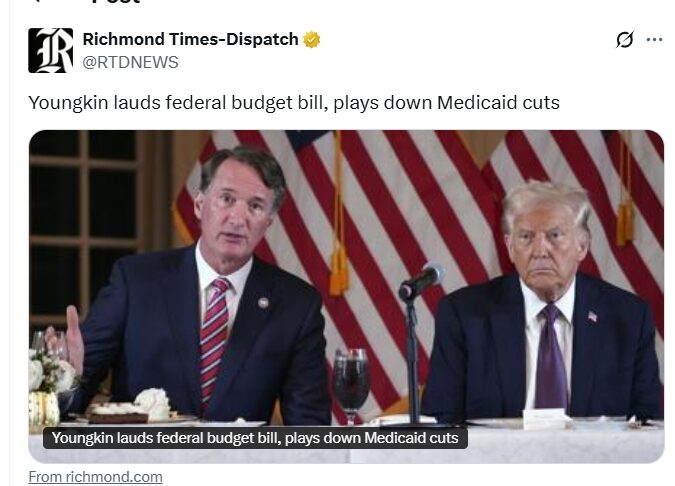Open the Grok explain-post icon
Viewport: 675px width, 486px height.
[624, 39]
